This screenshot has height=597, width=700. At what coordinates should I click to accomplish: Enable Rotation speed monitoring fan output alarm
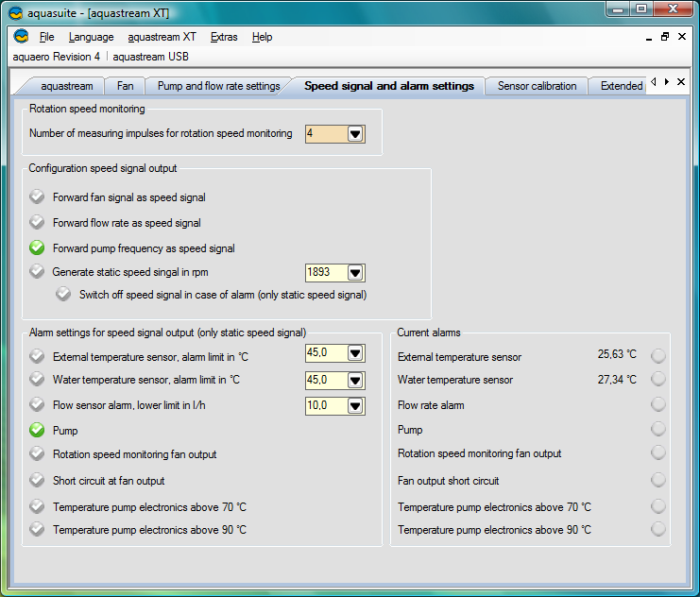[x=37, y=453]
